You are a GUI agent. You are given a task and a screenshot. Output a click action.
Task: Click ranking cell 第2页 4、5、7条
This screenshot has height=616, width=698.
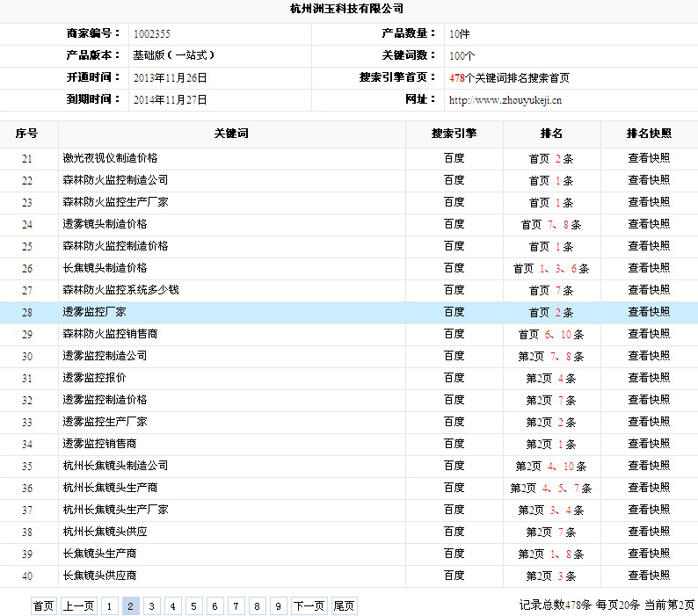551,489
